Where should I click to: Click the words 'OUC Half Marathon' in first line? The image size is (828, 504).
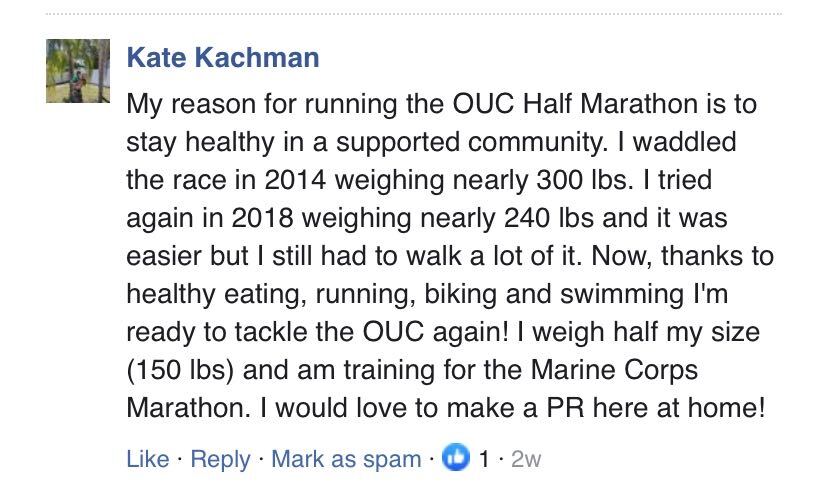tap(575, 104)
